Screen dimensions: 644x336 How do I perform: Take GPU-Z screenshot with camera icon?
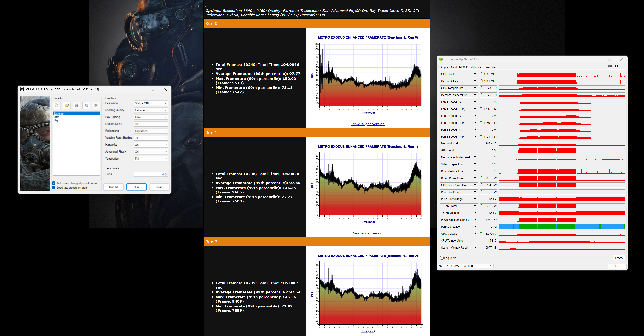[610, 66]
